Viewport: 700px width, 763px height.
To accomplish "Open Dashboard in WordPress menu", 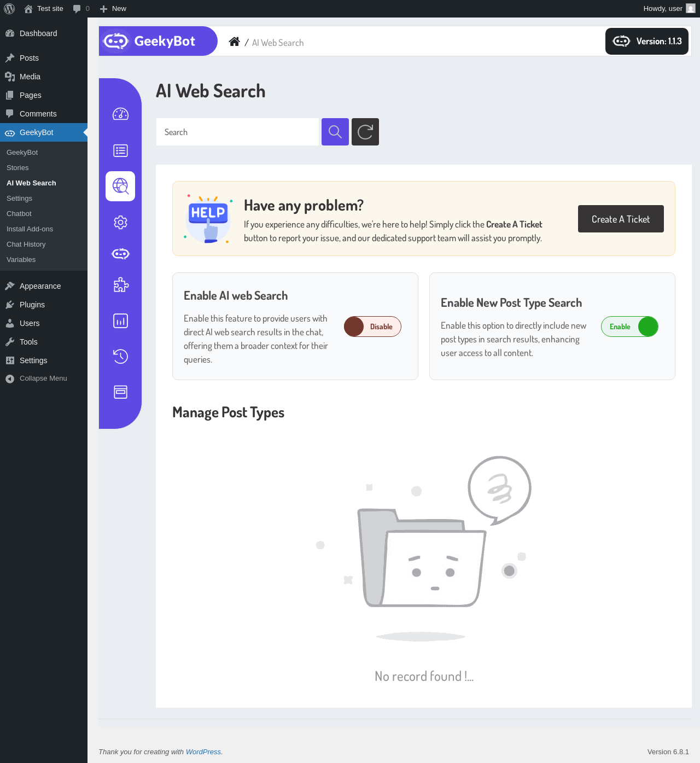I will pyautogui.click(x=44, y=33).
